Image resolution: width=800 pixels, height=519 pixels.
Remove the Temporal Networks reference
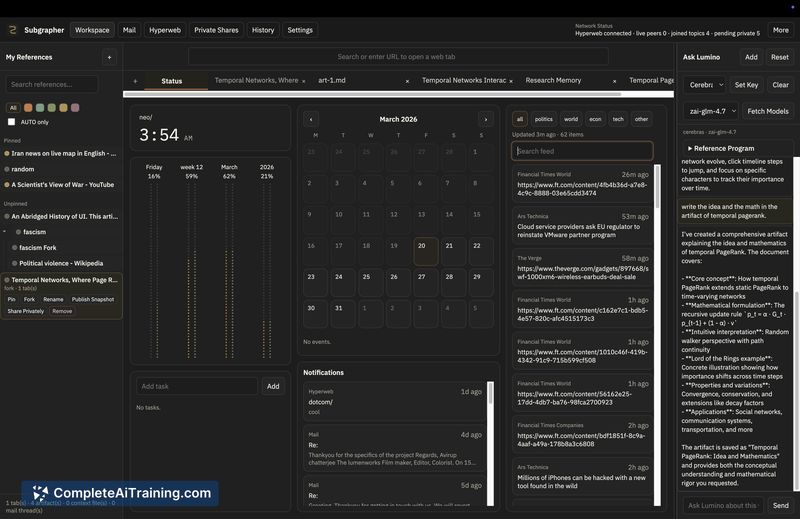pyautogui.click(x=62, y=311)
